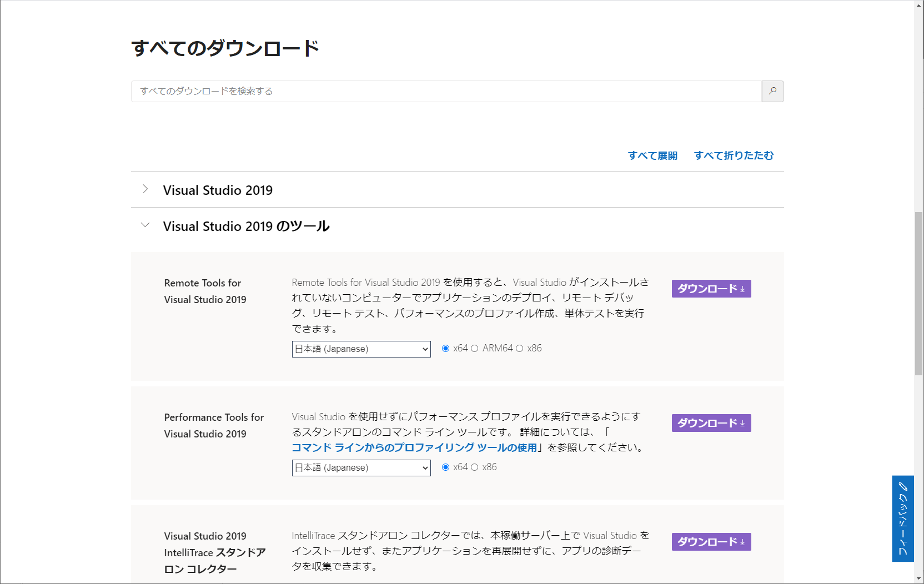Image resolution: width=924 pixels, height=584 pixels.
Task: Click the ダウンロード button for Remote Tools
Action: (711, 289)
